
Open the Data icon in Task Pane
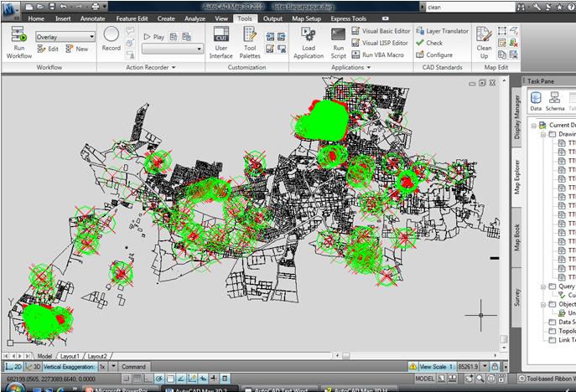pos(536,101)
